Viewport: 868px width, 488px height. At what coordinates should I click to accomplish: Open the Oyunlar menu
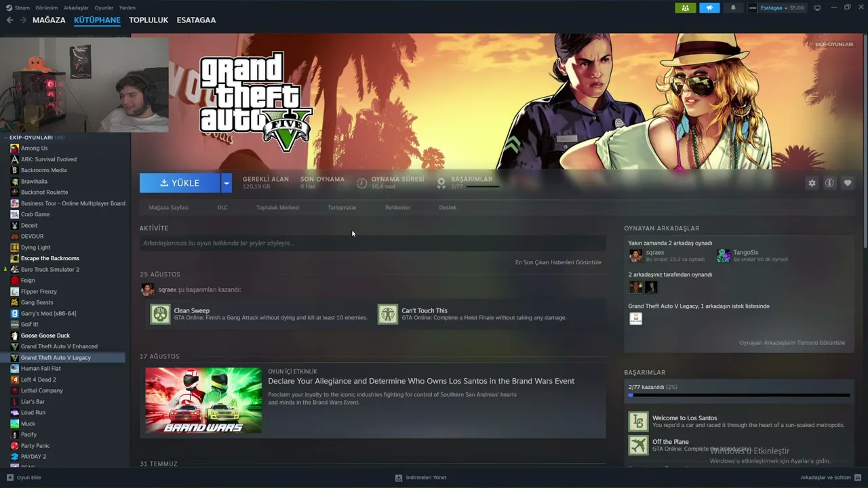tap(104, 8)
